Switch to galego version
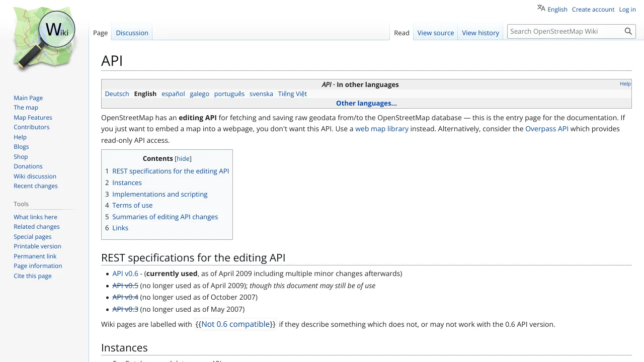Viewport: 644px width, 362px height. coord(199,94)
